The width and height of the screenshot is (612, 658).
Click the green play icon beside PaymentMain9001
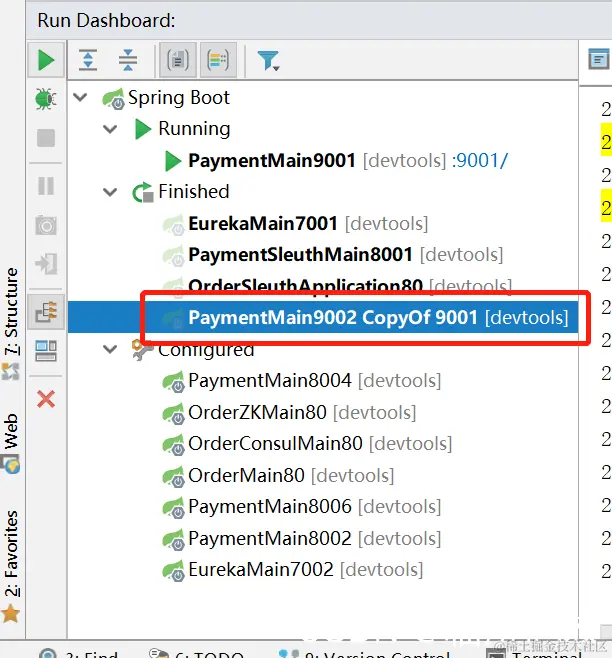click(173, 161)
